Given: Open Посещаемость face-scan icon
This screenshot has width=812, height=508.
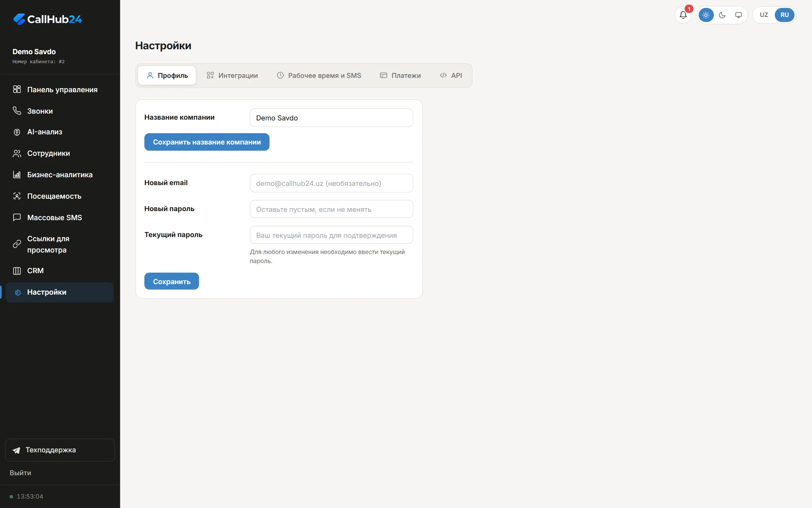Looking at the screenshot, I should click(17, 196).
